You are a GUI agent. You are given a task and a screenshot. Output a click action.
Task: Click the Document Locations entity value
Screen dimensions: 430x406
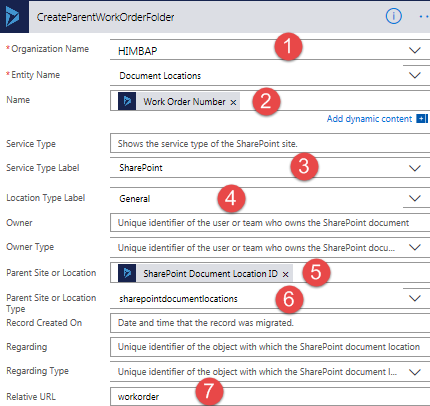pos(160,76)
